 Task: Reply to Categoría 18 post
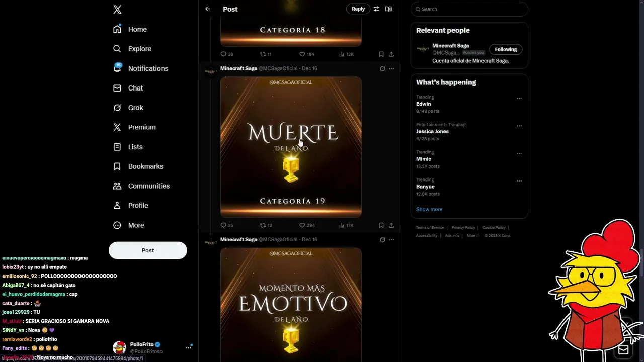point(227,54)
